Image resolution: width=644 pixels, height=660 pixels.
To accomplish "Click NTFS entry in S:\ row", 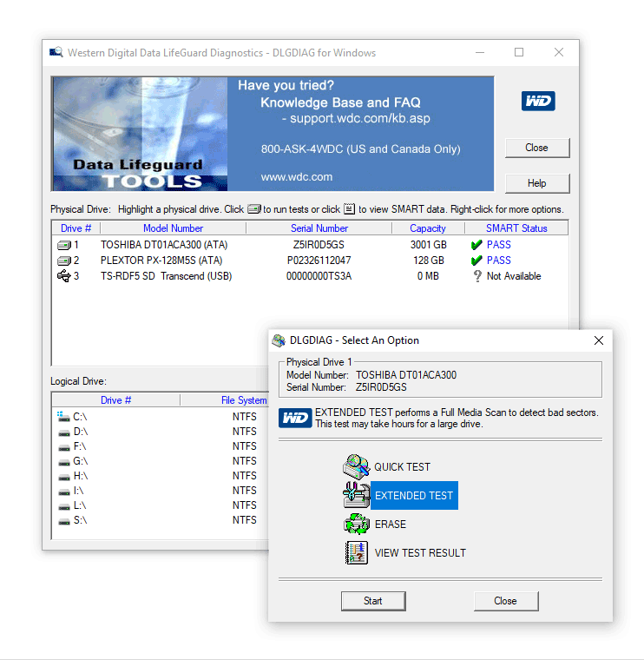I will 245,520.
